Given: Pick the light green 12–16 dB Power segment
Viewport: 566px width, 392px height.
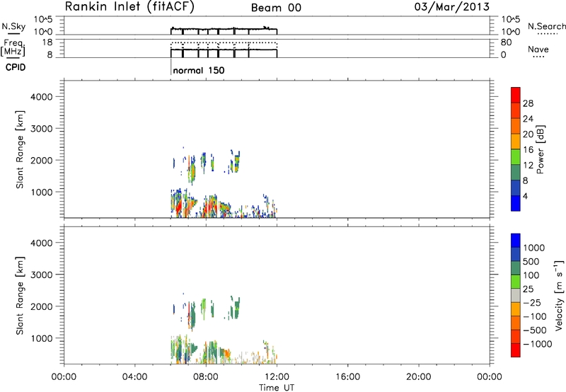Looking at the screenshot, I should click(516, 156).
